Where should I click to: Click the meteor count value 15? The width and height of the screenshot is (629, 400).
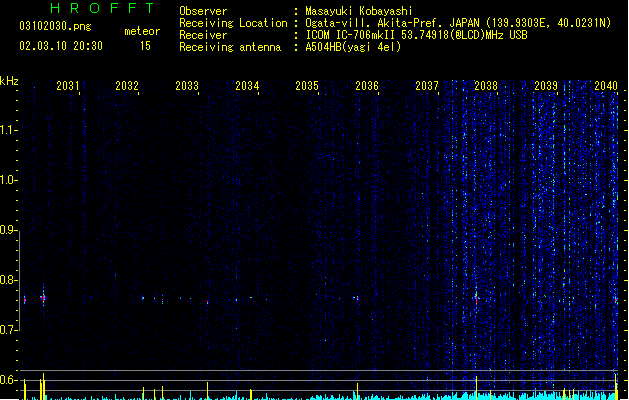coord(145,46)
